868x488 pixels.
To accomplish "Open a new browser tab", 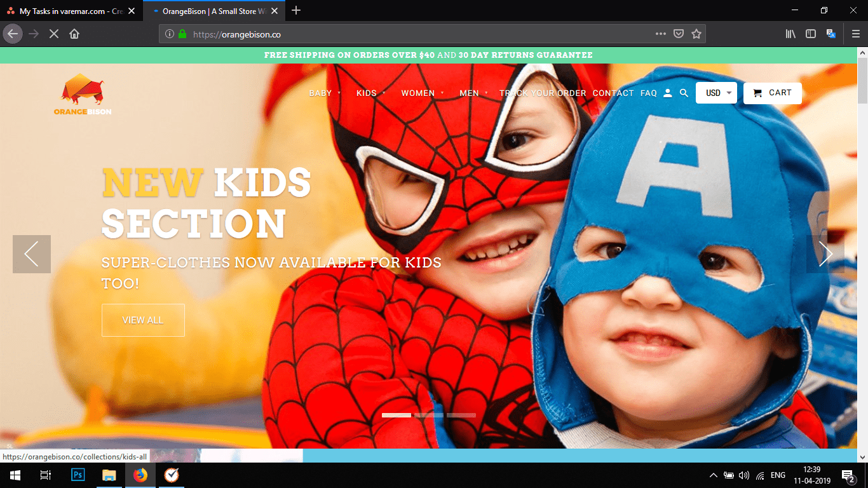I will tap(296, 10).
